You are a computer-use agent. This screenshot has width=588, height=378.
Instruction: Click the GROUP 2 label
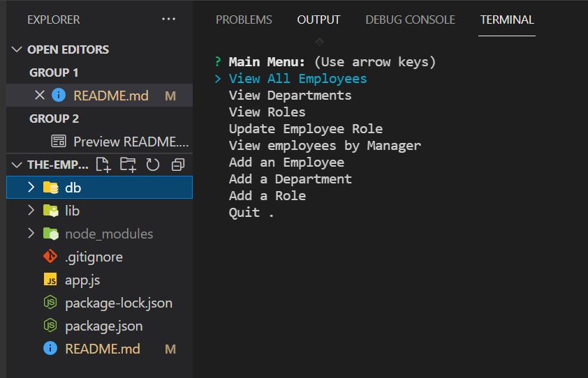pos(54,119)
